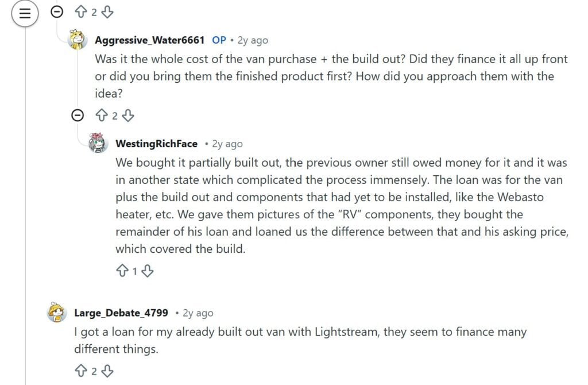
Task: Downvote WestingRichFace's reply
Action: pyautogui.click(x=148, y=271)
